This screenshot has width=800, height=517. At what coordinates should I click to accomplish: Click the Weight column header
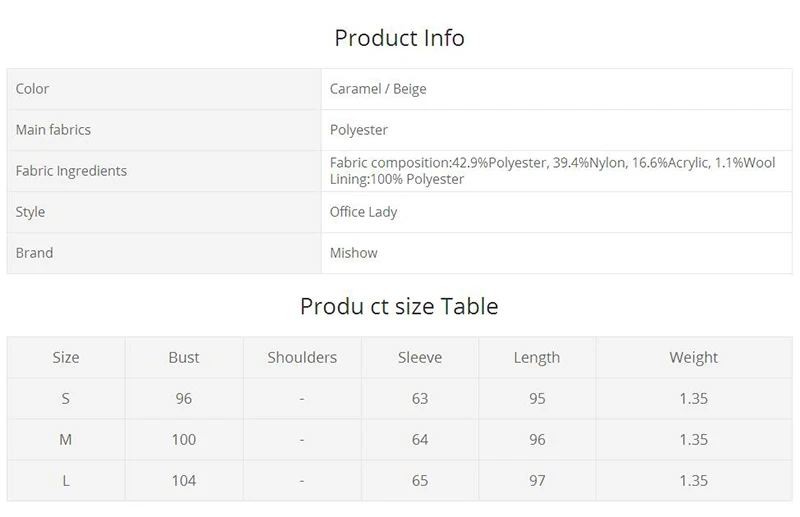(x=693, y=358)
